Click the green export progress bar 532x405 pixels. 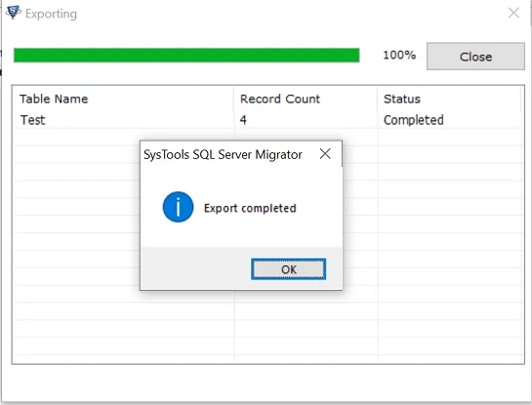point(186,56)
